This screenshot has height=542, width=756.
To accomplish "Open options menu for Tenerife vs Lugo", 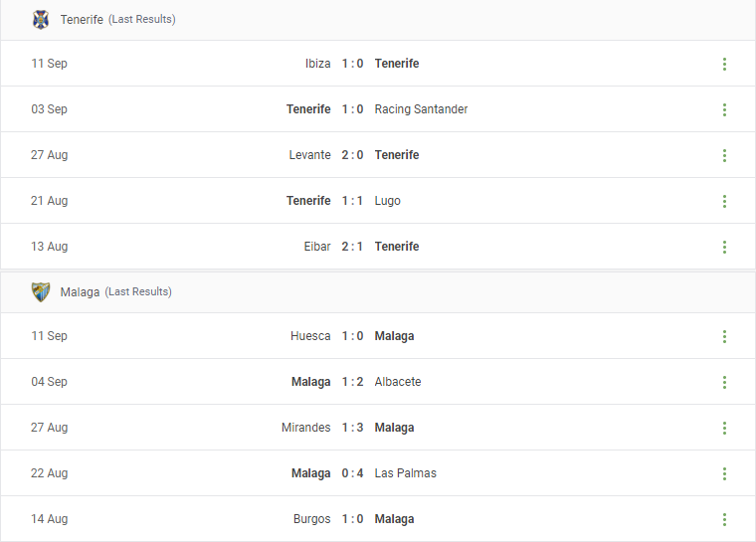I will pos(724,201).
